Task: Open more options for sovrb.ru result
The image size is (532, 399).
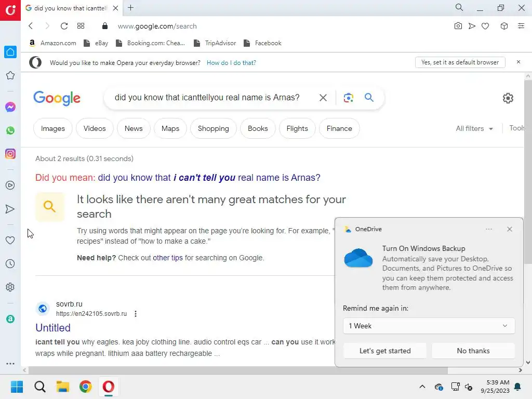Action: click(x=136, y=314)
